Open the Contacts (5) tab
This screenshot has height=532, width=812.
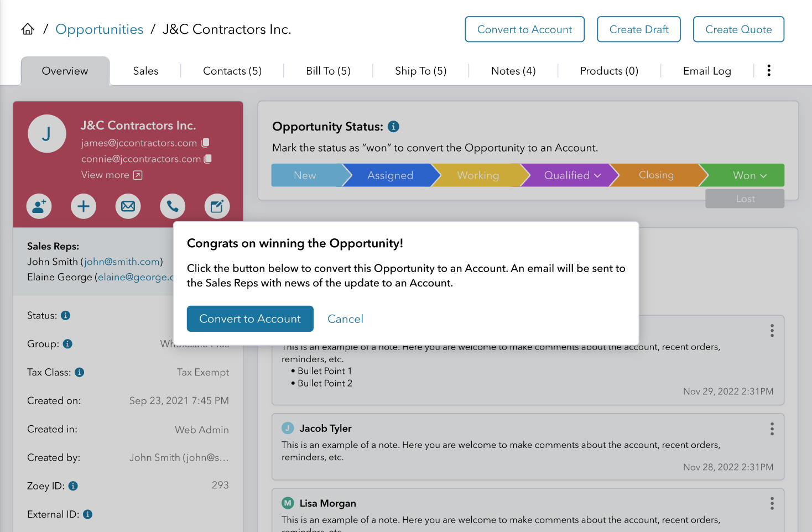(x=232, y=71)
